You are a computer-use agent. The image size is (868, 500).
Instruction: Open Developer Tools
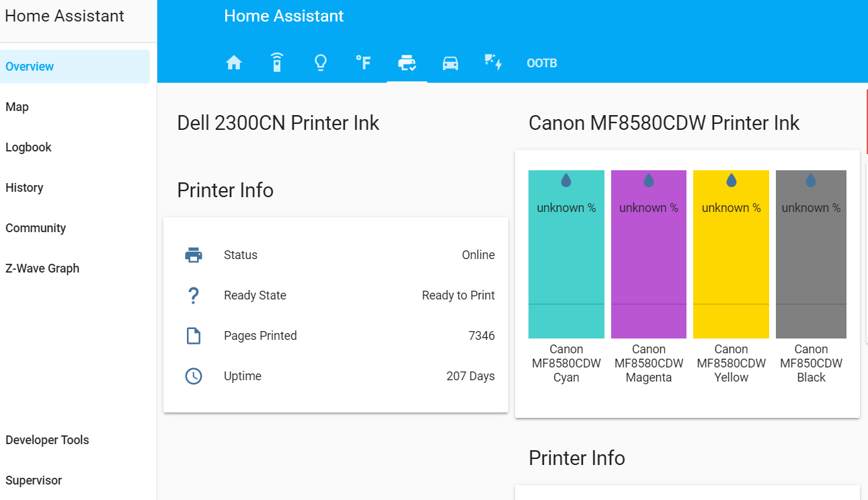click(x=47, y=439)
